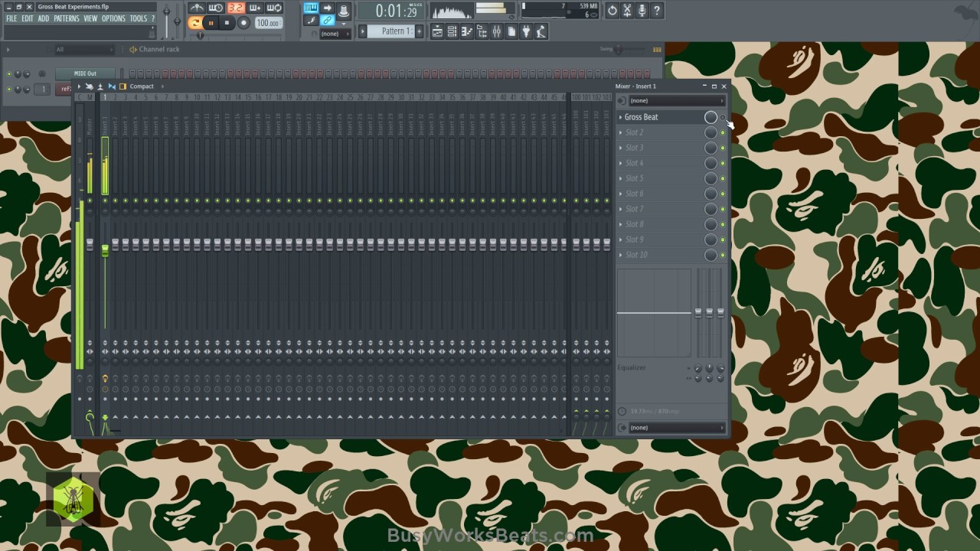980x551 pixels.
Task: Expand the Slot 5 arrow
Action: tap(621, 178)
